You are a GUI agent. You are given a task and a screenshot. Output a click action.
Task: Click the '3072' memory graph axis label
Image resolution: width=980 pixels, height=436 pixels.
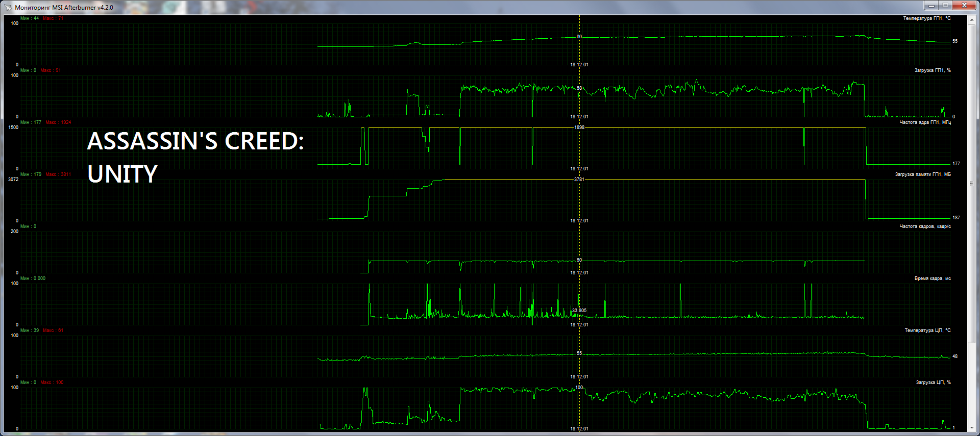coord(13,179)
